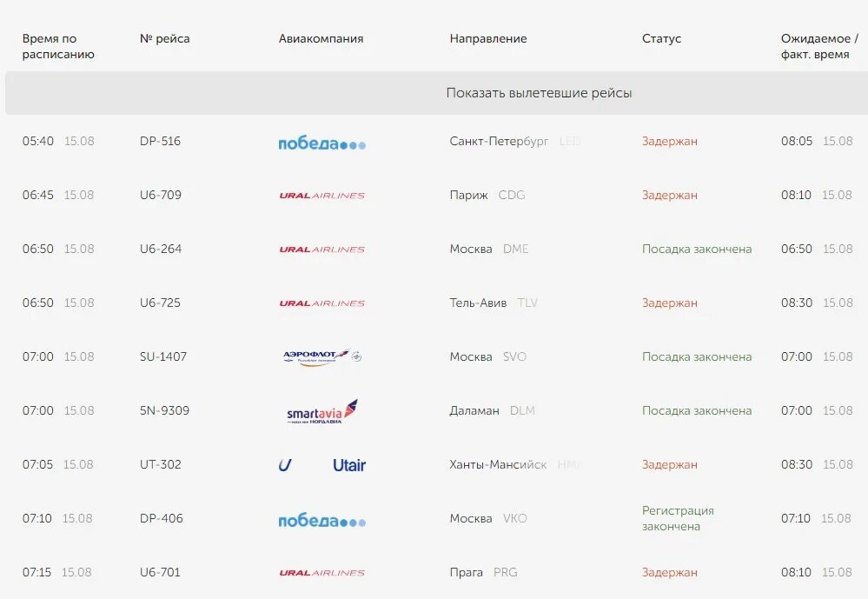Open flight number U6-709 to Paris

coord(161,195)
